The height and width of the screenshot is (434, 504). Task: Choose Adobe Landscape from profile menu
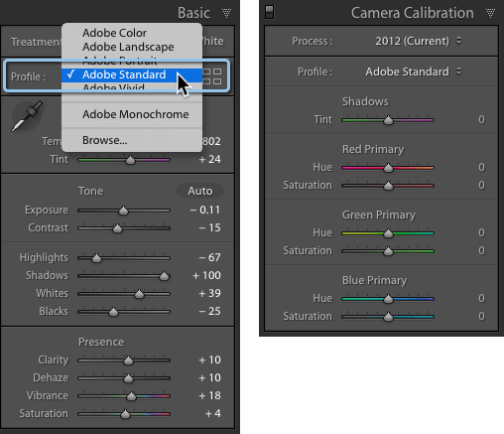(x=128, y=47)
